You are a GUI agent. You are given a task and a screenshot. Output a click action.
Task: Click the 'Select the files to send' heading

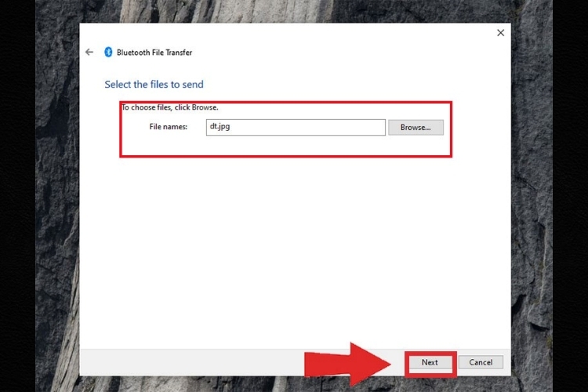coord(154,85)
